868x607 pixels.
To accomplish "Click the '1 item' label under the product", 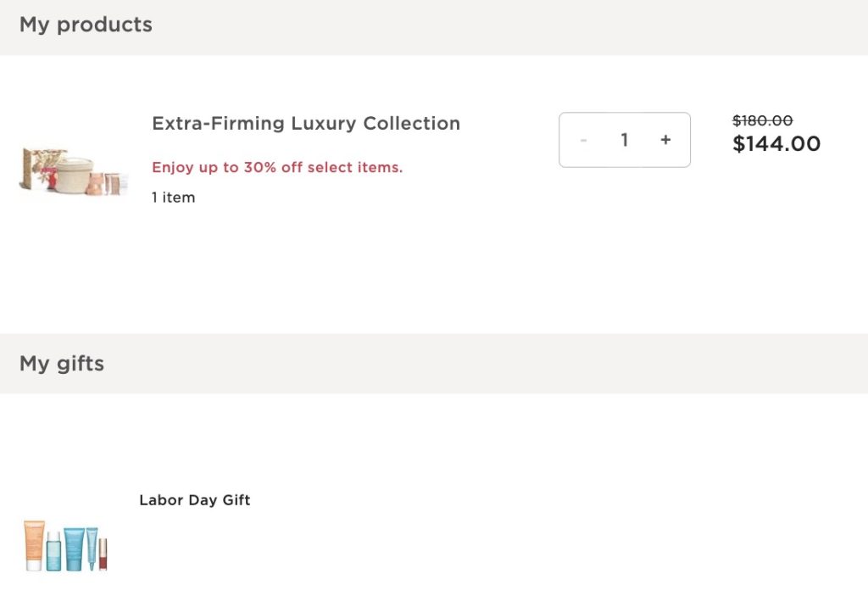I will click(173, 198).
